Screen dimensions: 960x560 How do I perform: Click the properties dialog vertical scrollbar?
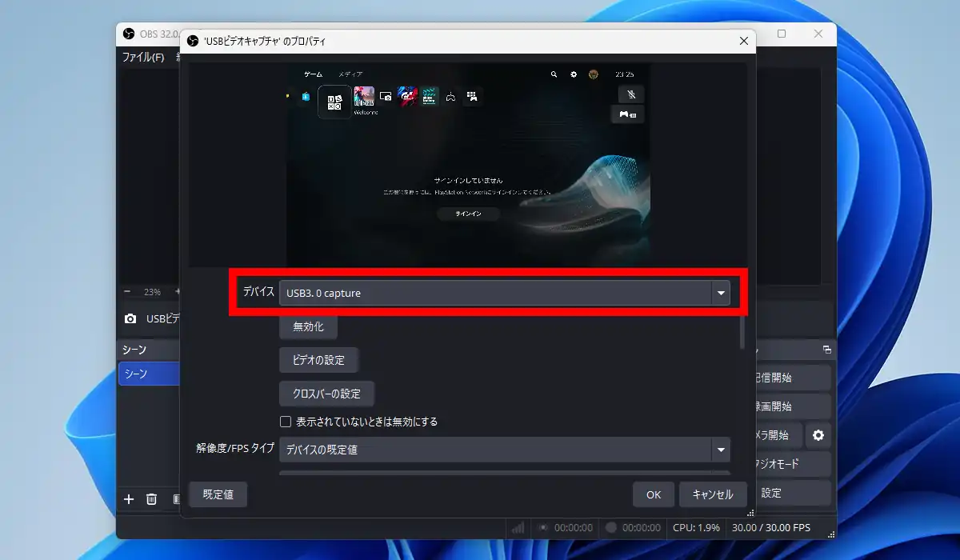tap(742, 332)
